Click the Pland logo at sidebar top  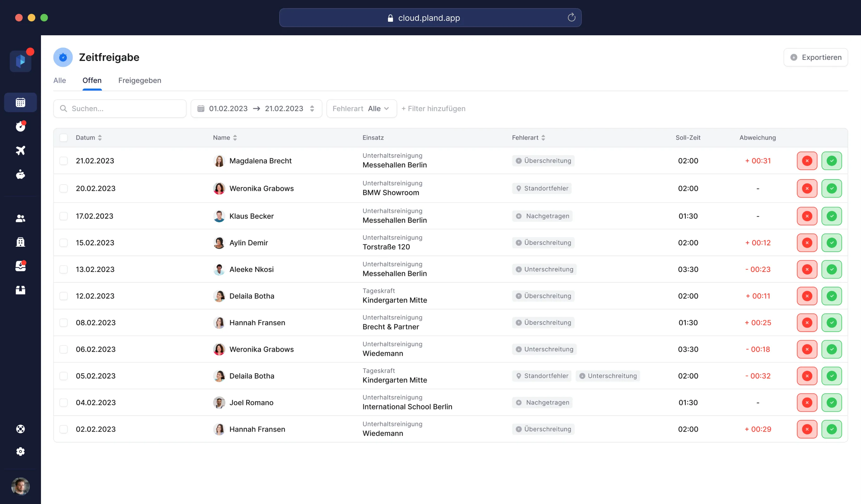[x=20, y=61]
